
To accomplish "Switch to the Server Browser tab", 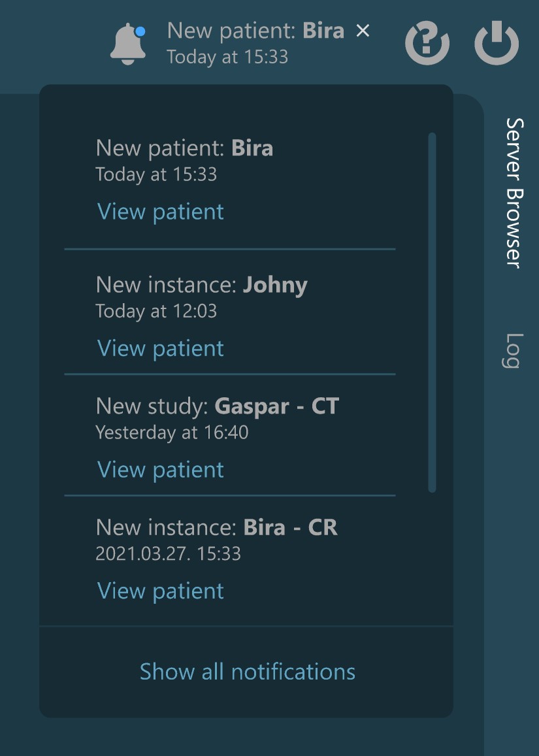I will [515, 193].
